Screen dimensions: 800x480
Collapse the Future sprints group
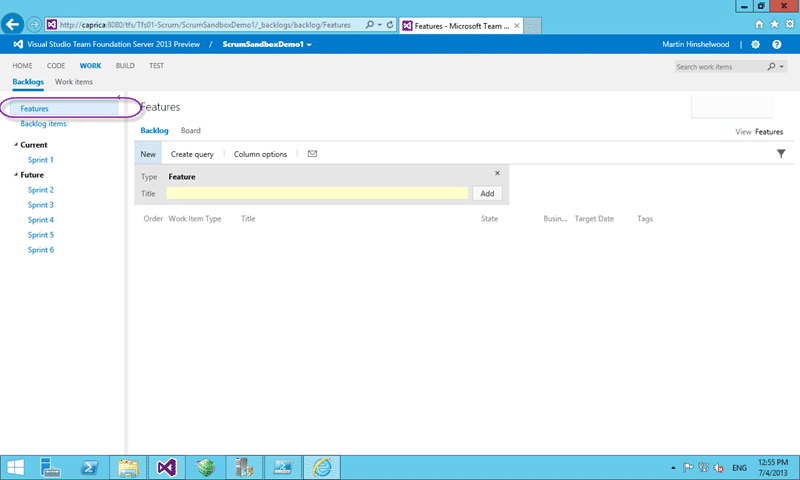coord(16,174)
